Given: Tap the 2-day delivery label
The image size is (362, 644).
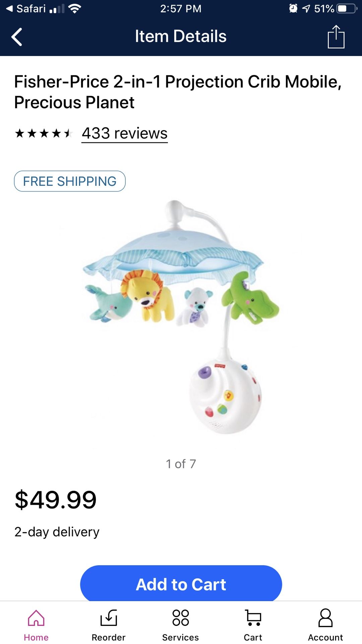Looking at the screenshot, I should 57,532.
